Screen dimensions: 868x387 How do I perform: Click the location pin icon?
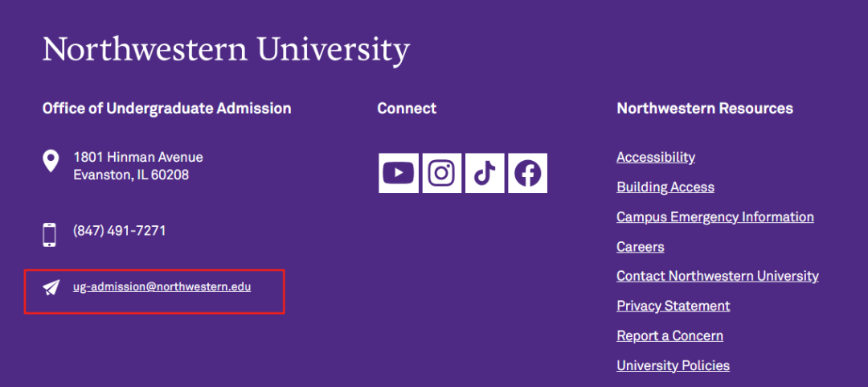pos(51,161)
